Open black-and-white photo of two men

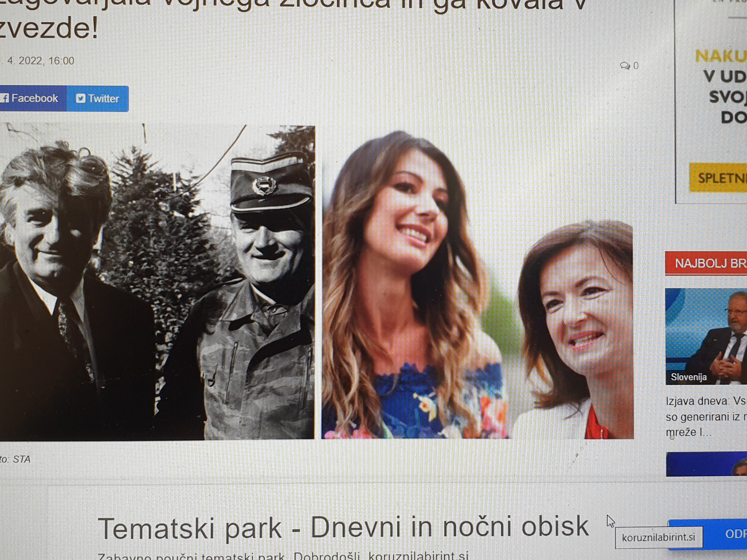pyautogui.click(x=157, y=282)
